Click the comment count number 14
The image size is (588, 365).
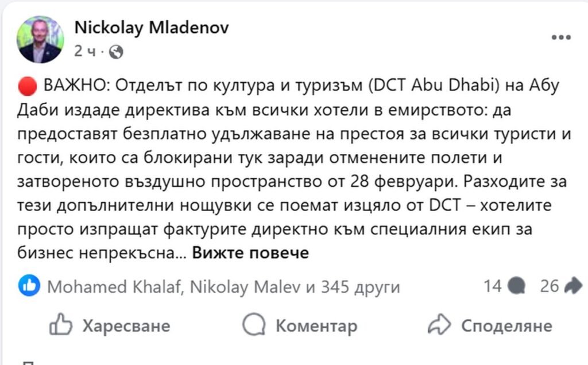tap(492, 286)
